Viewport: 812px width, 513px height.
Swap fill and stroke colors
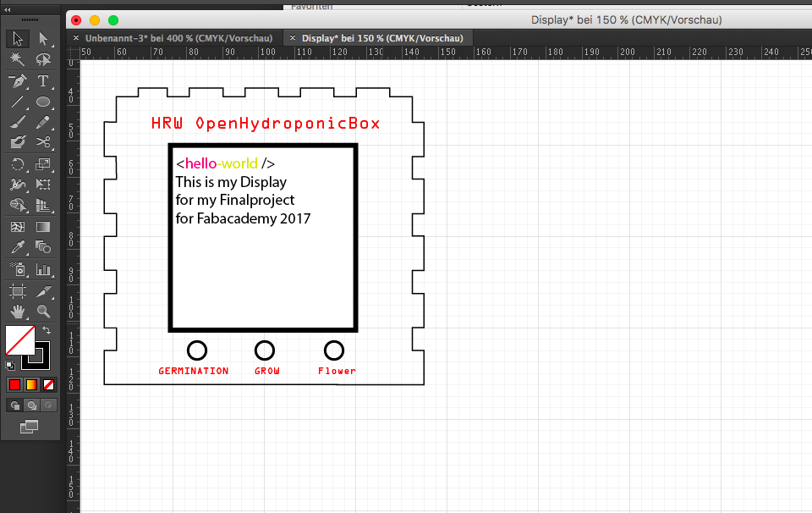46,330
